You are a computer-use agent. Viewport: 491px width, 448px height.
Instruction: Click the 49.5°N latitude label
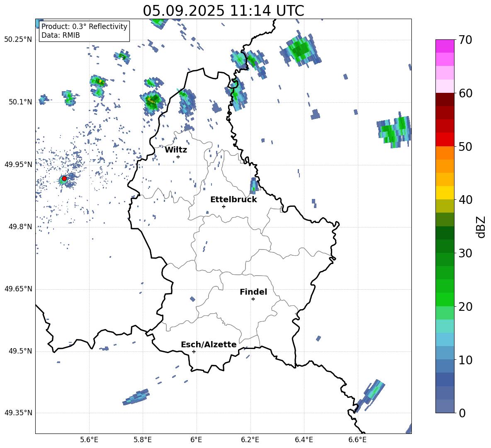(x=20, y=351)
